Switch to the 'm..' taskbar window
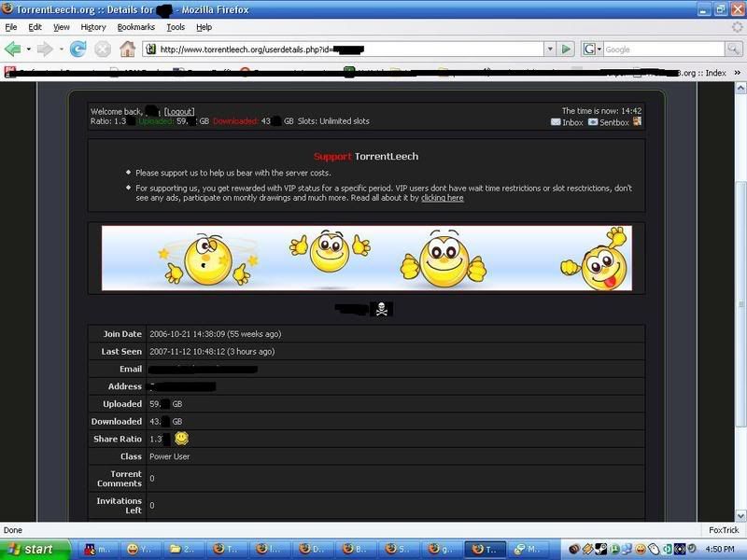 pyautogui.click(x=97, y=549)
